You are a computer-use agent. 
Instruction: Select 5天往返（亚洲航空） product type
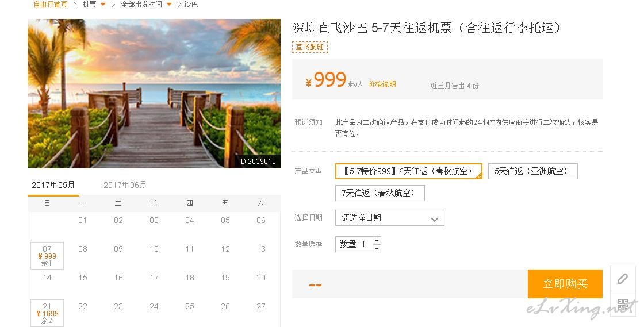point(532,171)
